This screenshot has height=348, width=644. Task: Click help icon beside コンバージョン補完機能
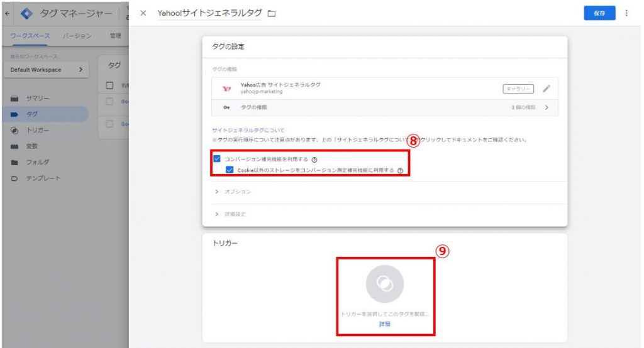click(x=314, y=160)
